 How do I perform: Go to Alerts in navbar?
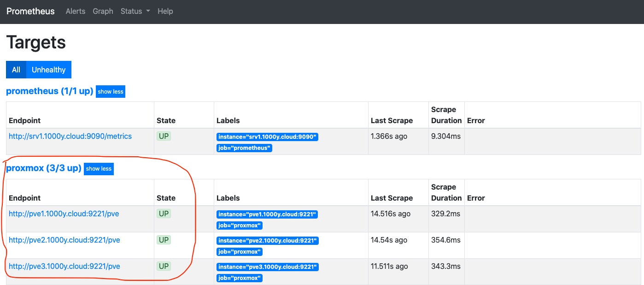pos(76,11)
